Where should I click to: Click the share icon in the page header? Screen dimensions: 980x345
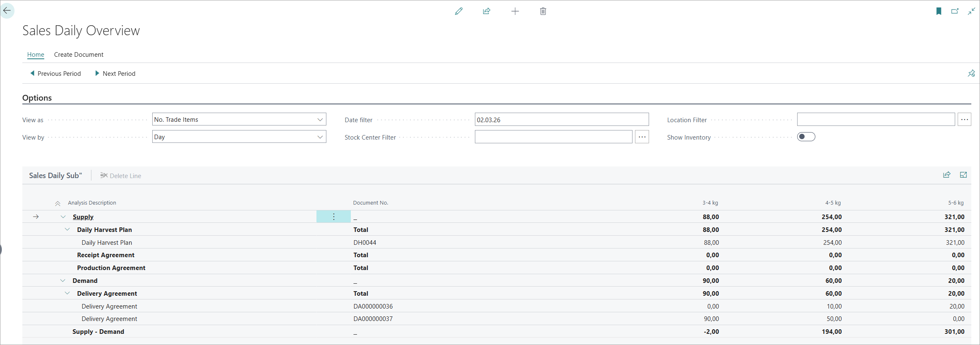click(487, 11)
